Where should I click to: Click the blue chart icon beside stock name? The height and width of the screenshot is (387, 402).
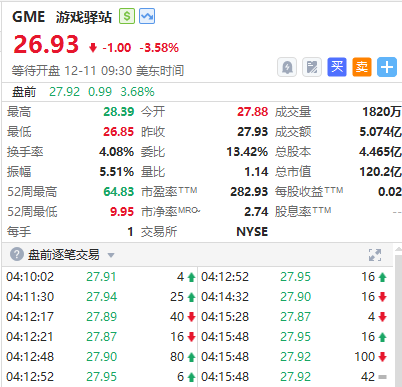coord(147,16)
